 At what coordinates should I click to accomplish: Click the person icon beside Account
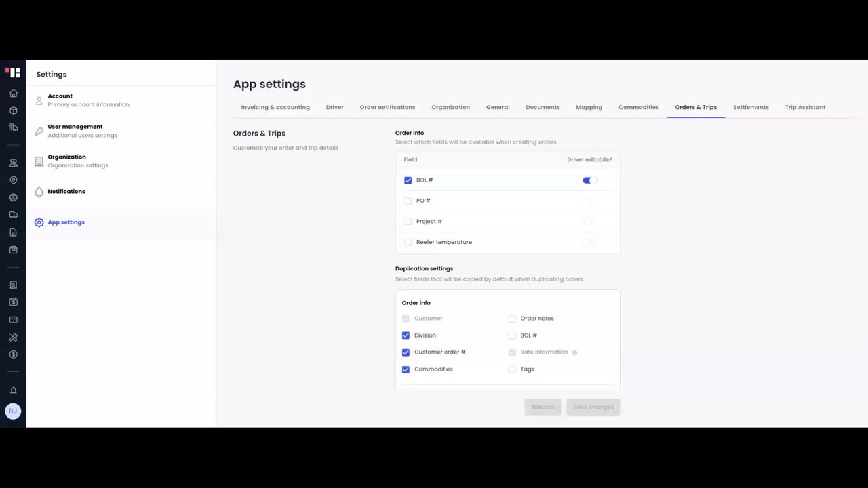point(39,100)
